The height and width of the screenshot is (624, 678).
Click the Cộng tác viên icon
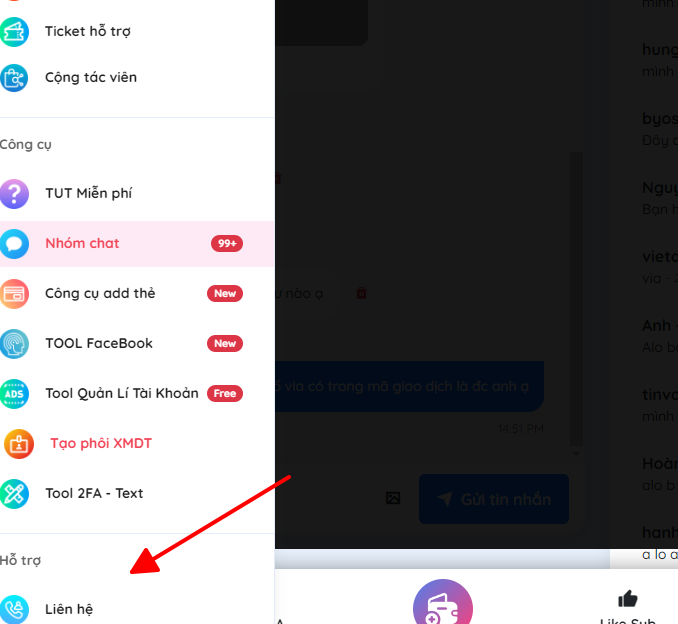pyautogui.click(x=14, y=78)
